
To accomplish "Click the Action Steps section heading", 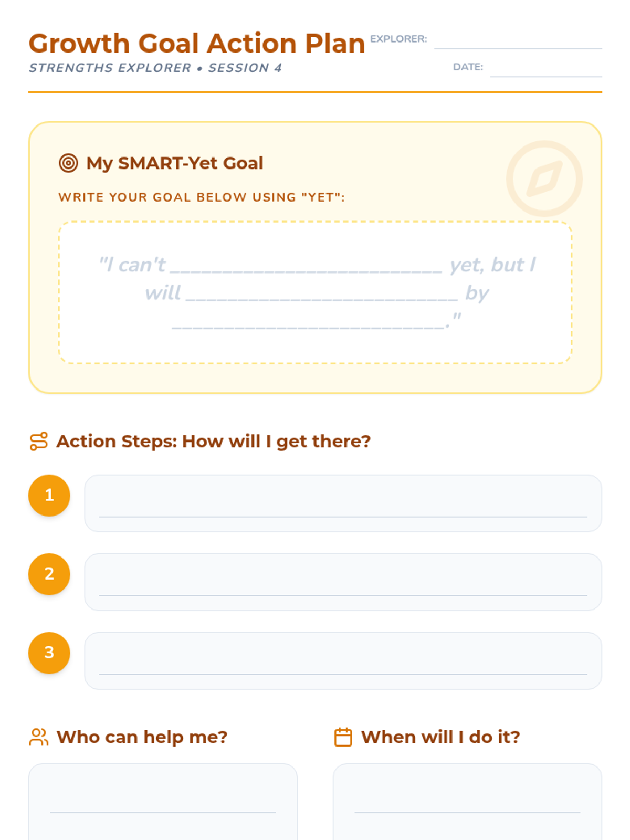I will click(213, 442).
